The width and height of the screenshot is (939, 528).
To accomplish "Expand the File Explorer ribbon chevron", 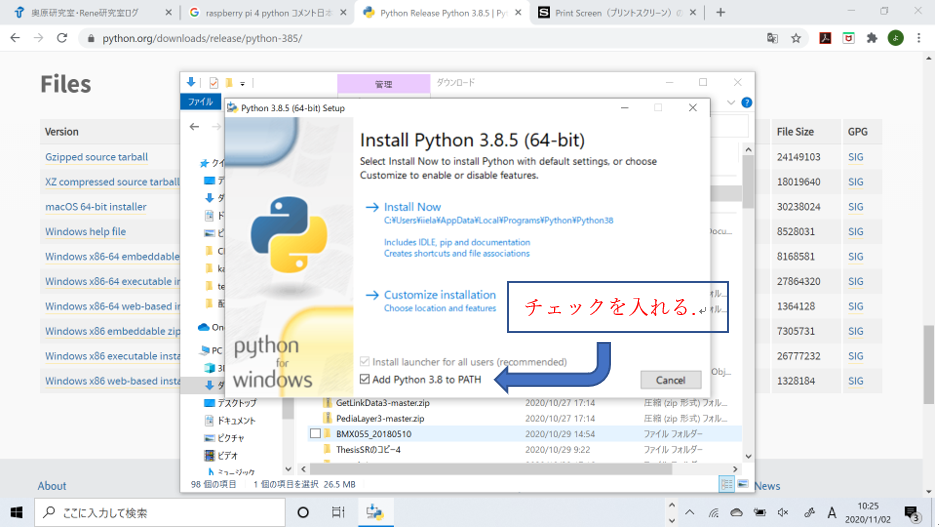I will [x=731, y=102].
